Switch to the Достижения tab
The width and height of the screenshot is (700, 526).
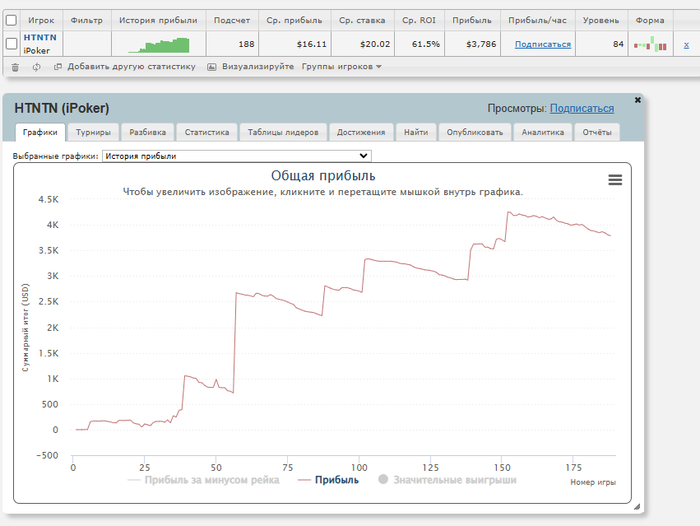point(361,132)
